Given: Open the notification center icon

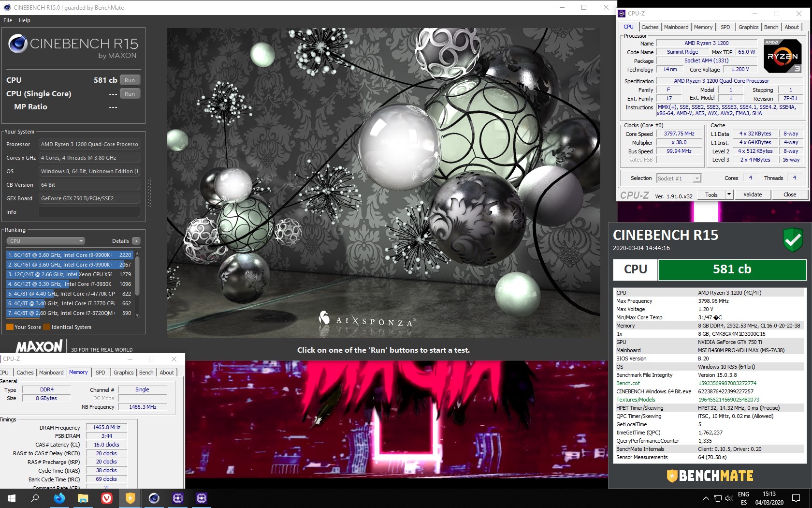Looking at the screenshot, I should [796, 498].
